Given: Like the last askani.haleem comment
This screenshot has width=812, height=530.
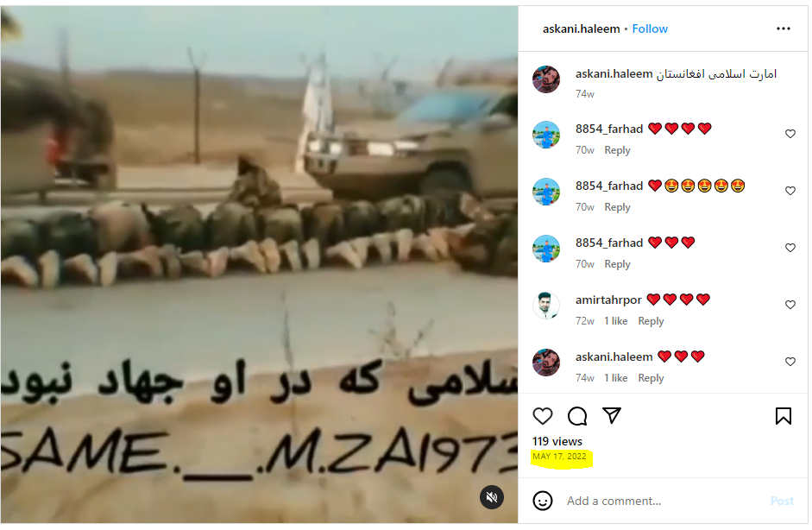Looking at the screenshot, I should (x=790, y=362).
